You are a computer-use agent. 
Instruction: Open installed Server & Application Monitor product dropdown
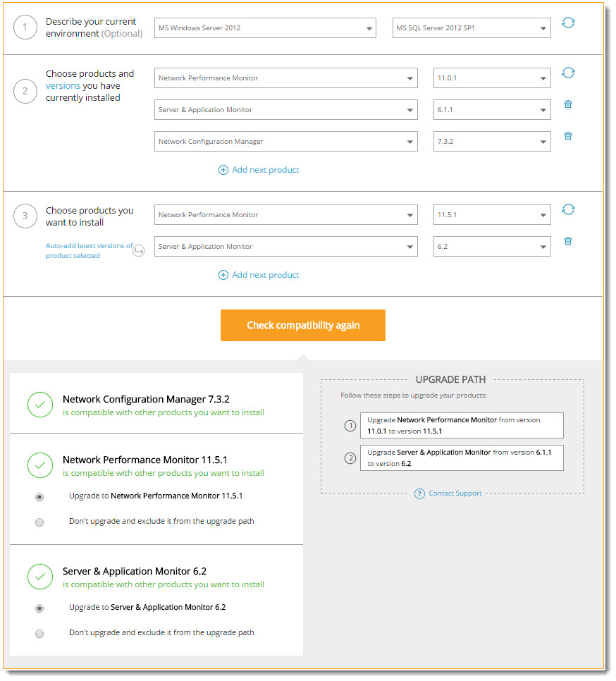286,110
